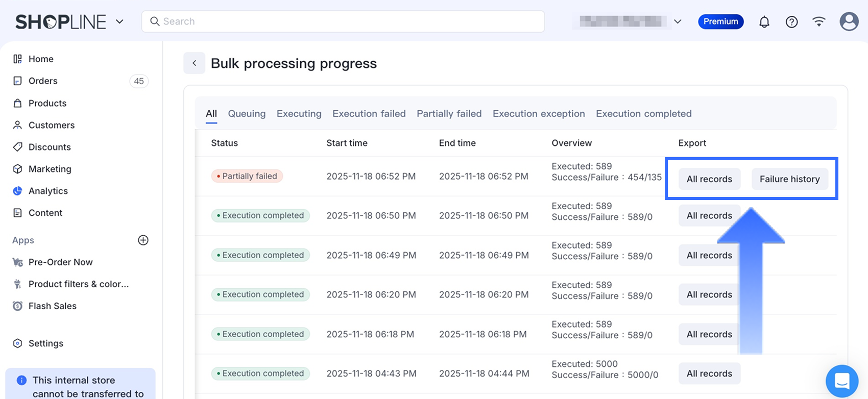
Task: Click the Analytics pie chart icon
Action: (x=18, y=191)
